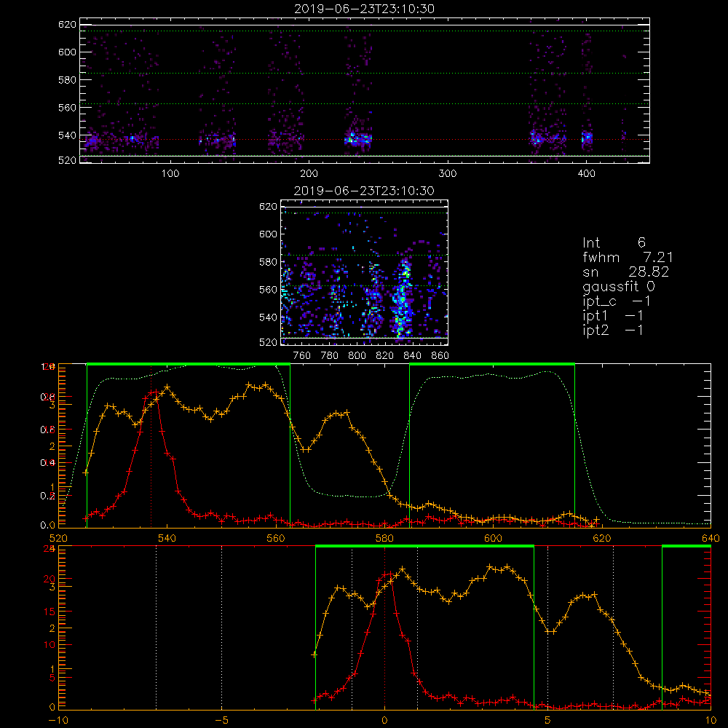Click the top plot title 2019-06-23T23:10:30
Image resolution: width=728 pixels, height=728 pixels.
point(364,9)
